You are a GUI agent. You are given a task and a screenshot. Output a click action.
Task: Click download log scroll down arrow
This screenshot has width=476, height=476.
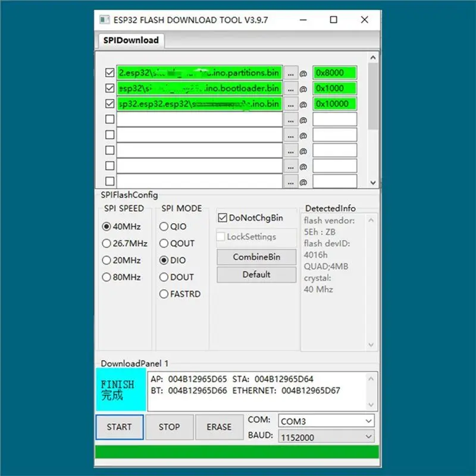pos(371,405)
